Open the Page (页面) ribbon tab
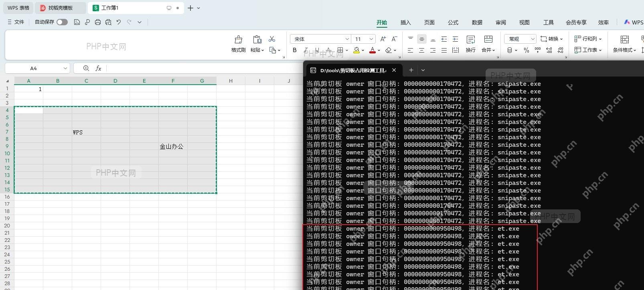Viewport: 644px width, 290px height. 429,22
